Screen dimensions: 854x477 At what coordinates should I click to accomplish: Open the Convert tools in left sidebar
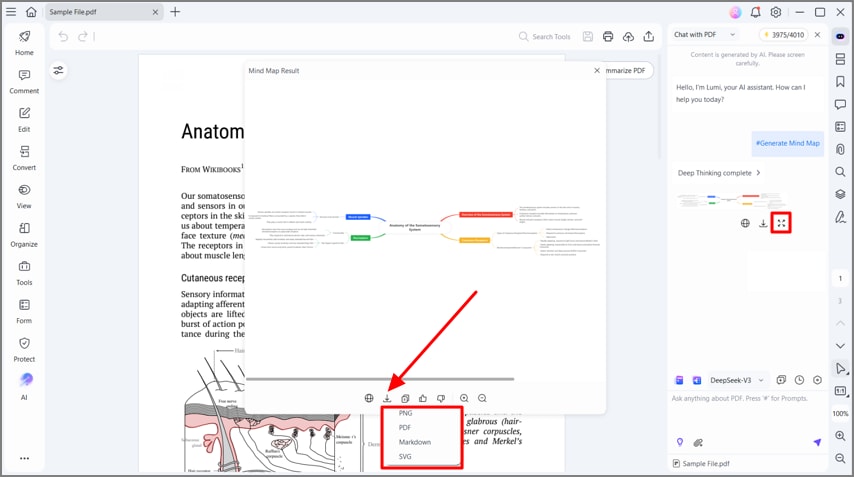click(24, 158)
